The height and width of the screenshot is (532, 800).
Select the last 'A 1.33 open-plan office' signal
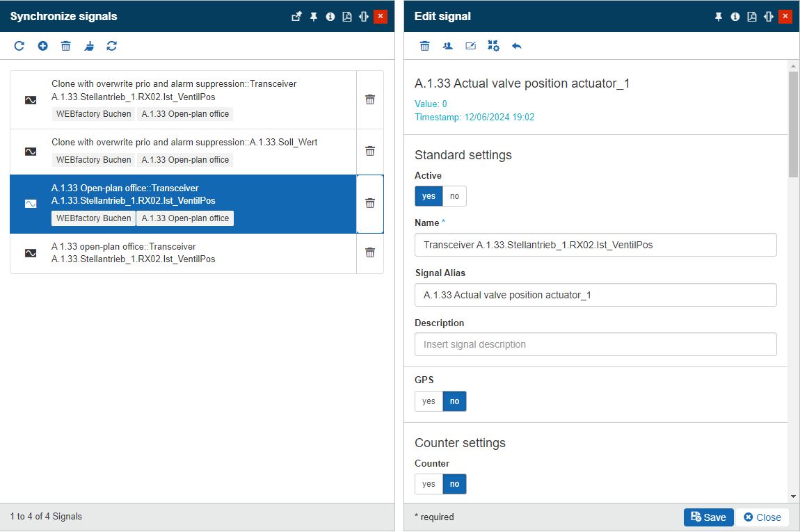point(184,253)
